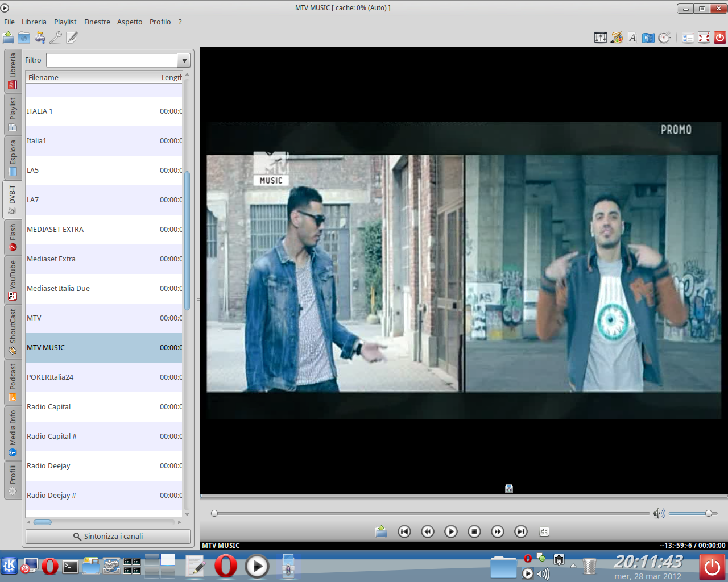The width and height of the screenshot is (728, 582).
Task: Open terminal from the taskbar
Action: pos(71,566)
